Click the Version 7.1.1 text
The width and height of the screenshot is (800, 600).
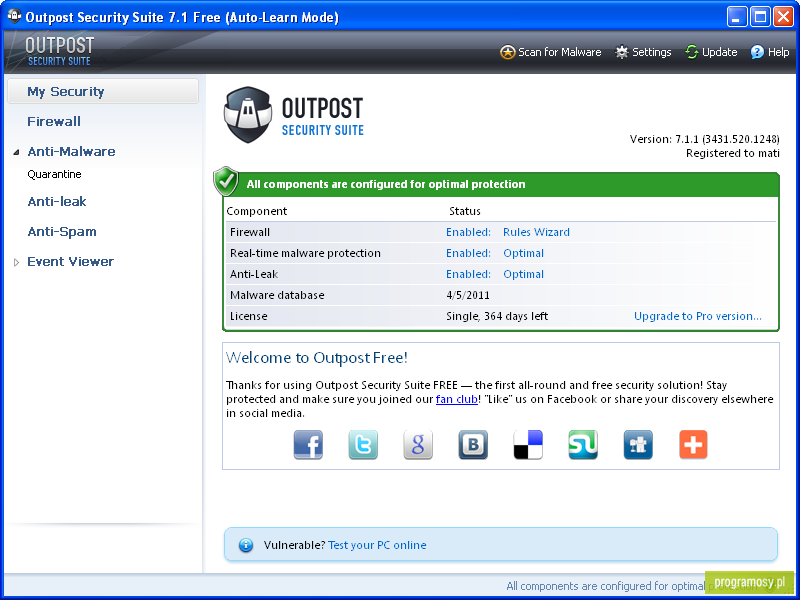705,139
